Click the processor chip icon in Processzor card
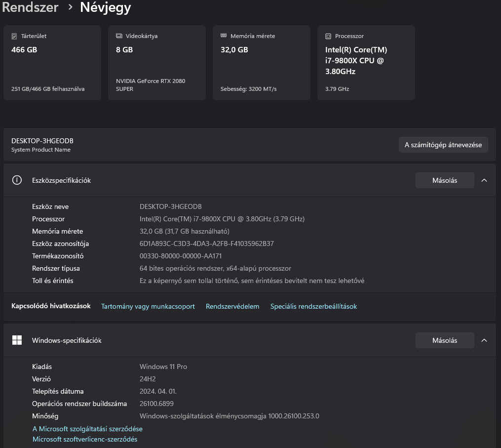 tap(328, 36)
